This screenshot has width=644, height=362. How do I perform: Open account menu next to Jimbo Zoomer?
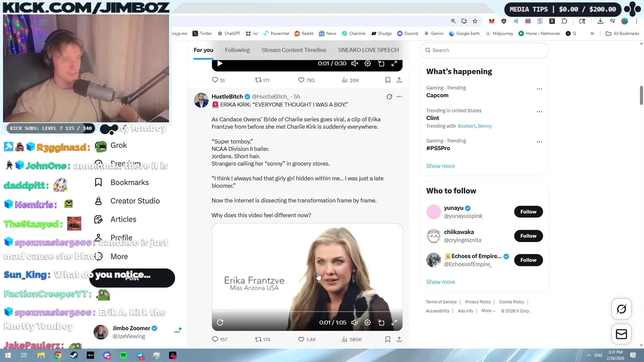(x=177, y=331)
